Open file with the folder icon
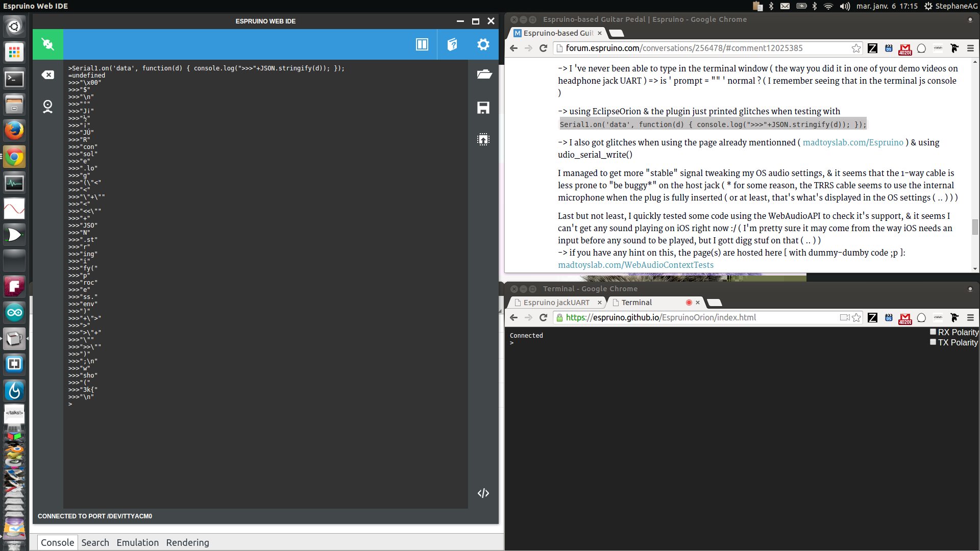The width and height of the screenshot is (980, 551). (x=484, y=74)
